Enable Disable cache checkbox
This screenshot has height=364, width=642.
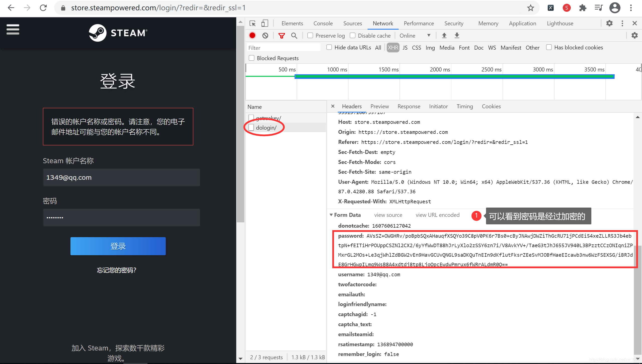[x=353, y=36]
